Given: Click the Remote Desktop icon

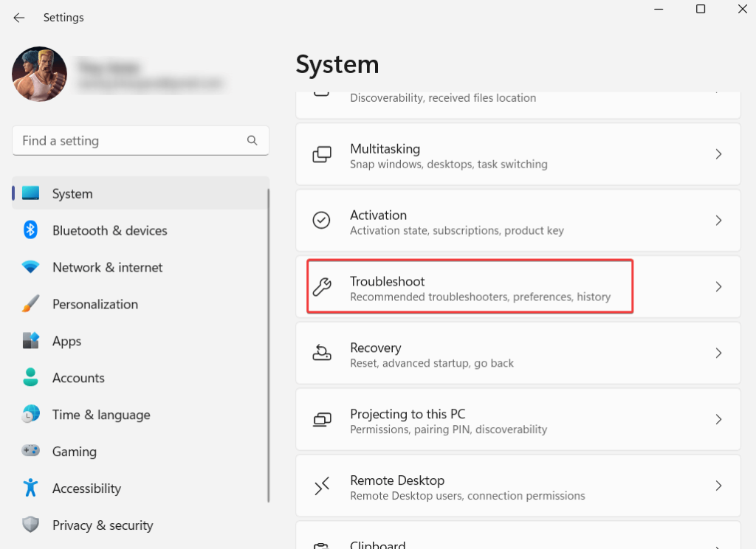Looking at the screenshot, I should [322, 486].
